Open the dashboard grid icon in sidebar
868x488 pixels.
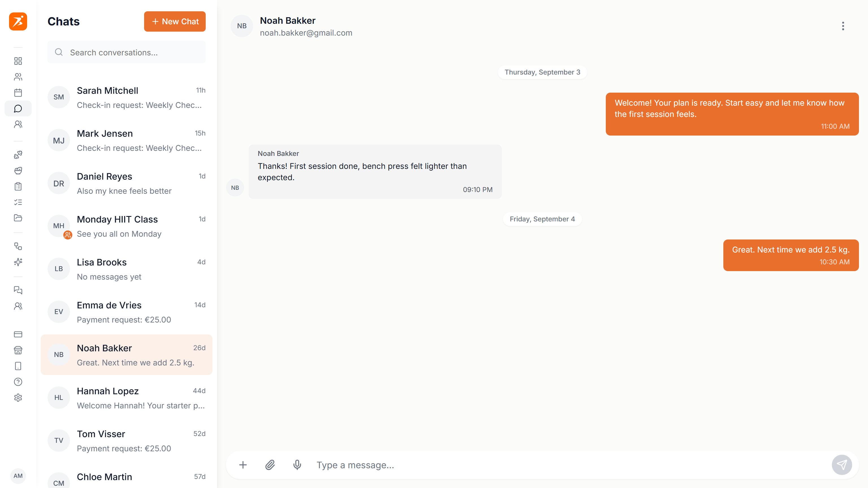[x=18, y=61]
